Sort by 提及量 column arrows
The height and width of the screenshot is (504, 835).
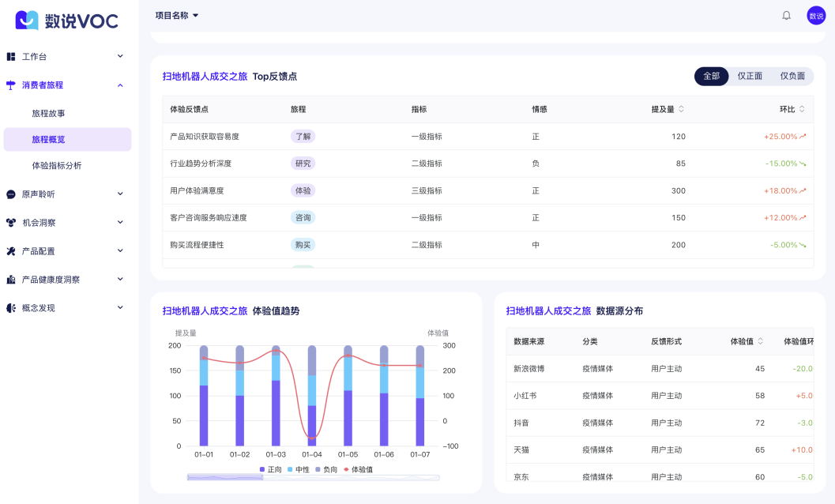tap(681, 109)
